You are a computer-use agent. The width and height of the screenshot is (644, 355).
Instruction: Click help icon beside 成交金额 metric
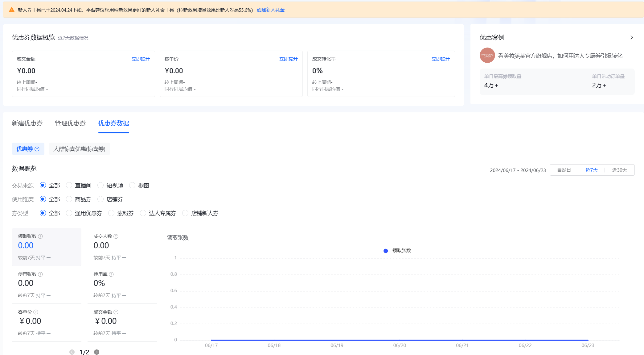click(116, 312)
